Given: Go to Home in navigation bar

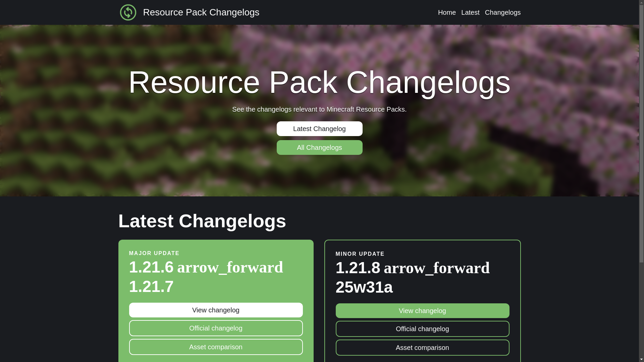Looking at the screenshot, I should point(447,12).
